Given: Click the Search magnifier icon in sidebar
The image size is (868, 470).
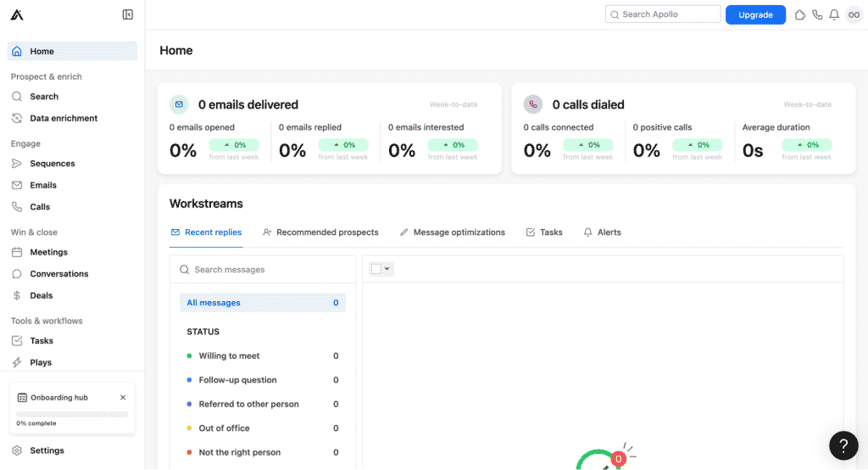Looking at the screenshot, I should (x=17, y=97).
